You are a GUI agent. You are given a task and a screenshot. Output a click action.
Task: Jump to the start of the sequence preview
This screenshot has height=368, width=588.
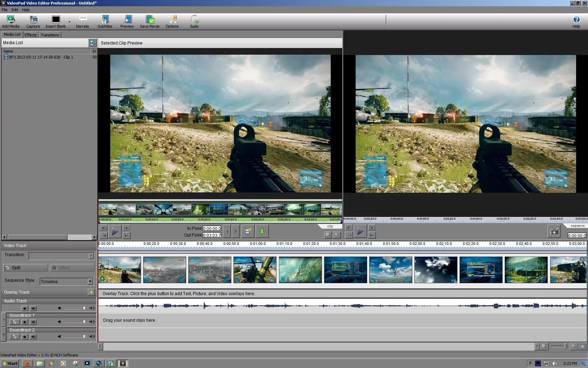coord(349,236)
